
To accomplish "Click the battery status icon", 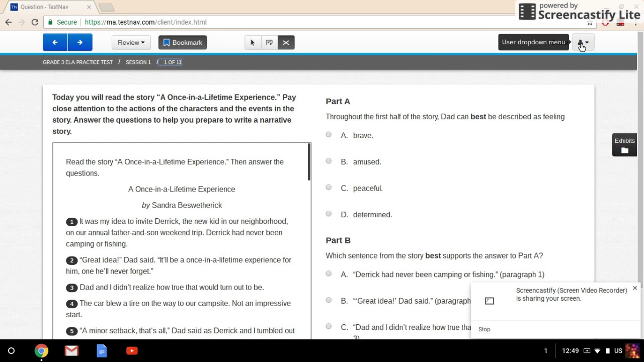I will coord(607,351).
